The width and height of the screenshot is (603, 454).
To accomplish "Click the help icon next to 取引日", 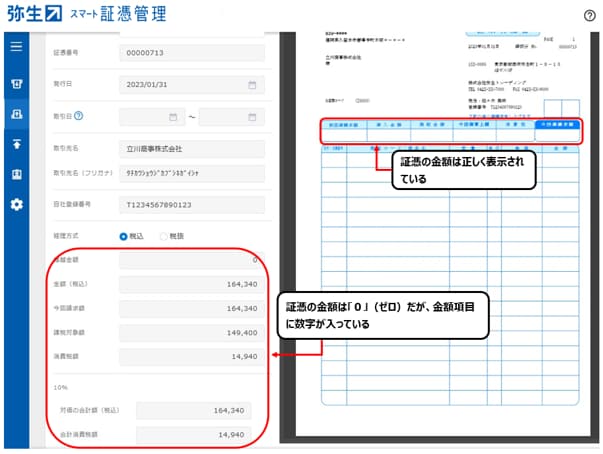I will [79, 117].
